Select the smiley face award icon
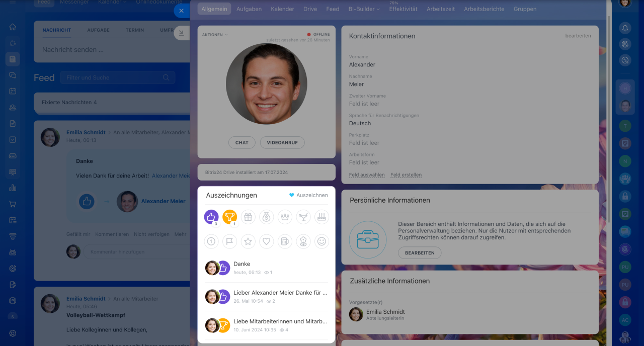The image size is (644, 346). point(322,241)
